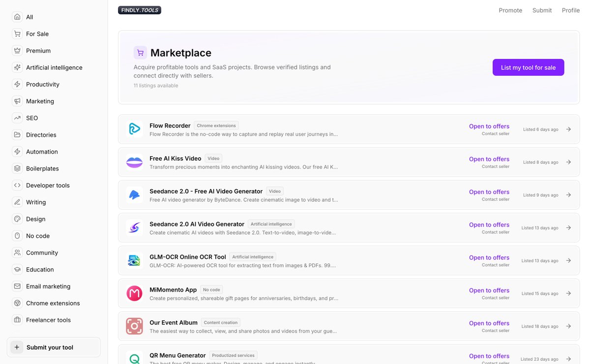Image resolution: width=590 pixels, height=364 pixels.
Task: Click the Chrome extensions tag on Flow Recorder
Action: [216, 126]
